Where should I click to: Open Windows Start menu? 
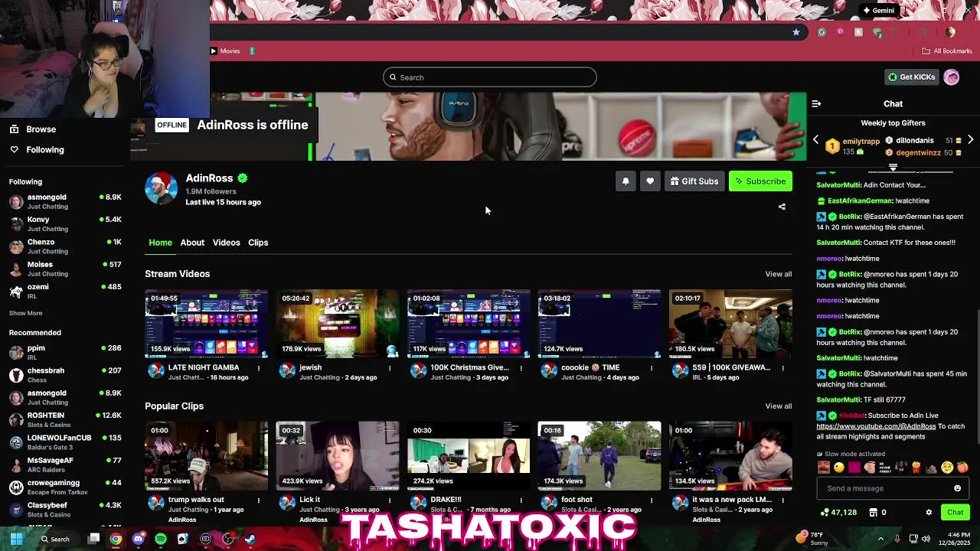16,539
